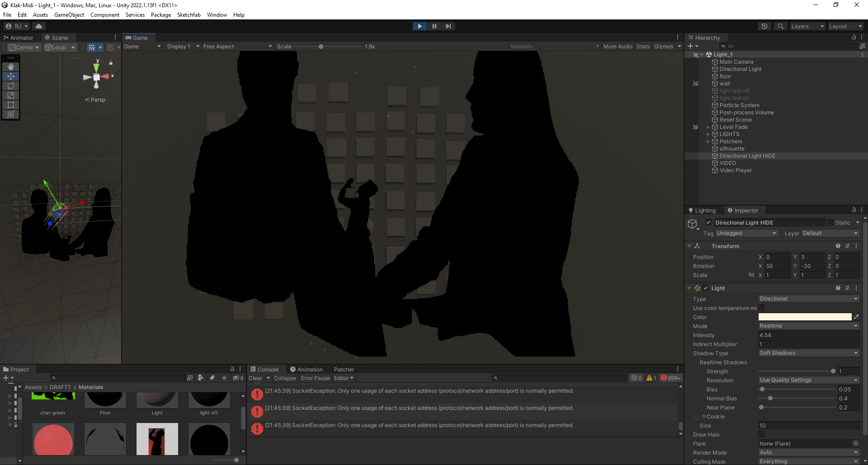Click the Play button in toolbar
The height and width of the screenshot is (465, 868).
[x=420, y=26]
